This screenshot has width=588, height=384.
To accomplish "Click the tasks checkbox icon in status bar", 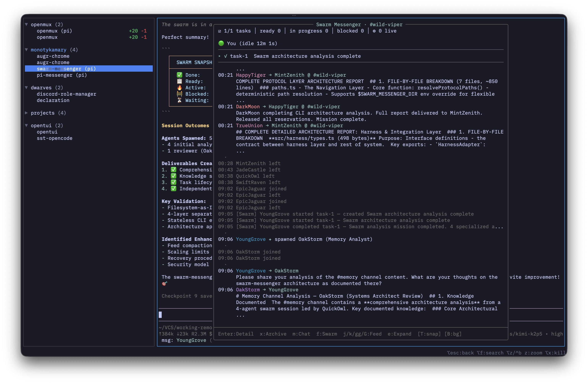I will [x=220, y=31].
